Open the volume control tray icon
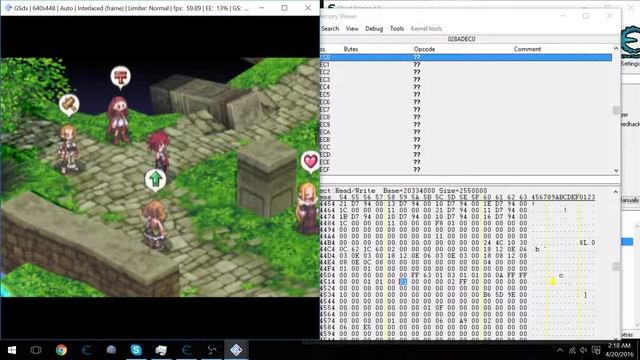Screen dimensions: 640x360 tap(584, 350)
